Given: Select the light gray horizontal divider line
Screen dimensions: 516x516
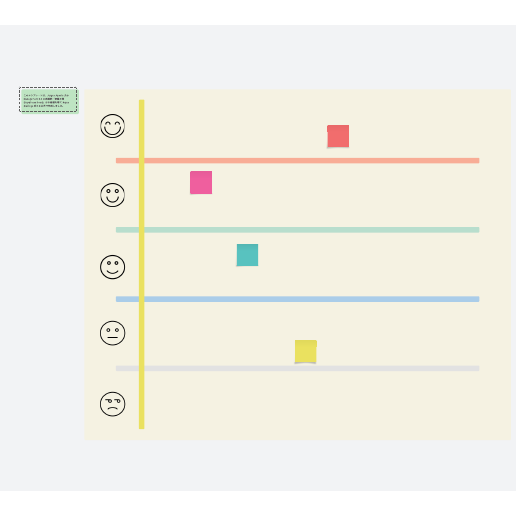Looking at the screenshot, I should pos(298,368).
